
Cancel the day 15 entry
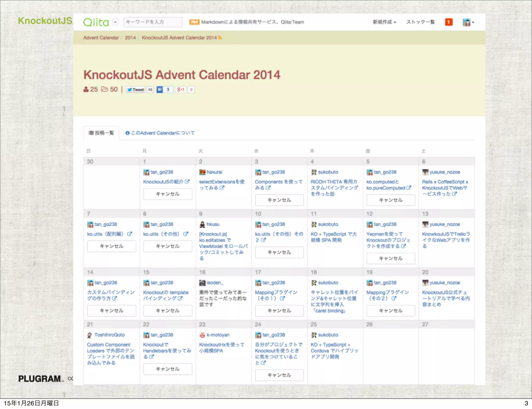point(168,311)
